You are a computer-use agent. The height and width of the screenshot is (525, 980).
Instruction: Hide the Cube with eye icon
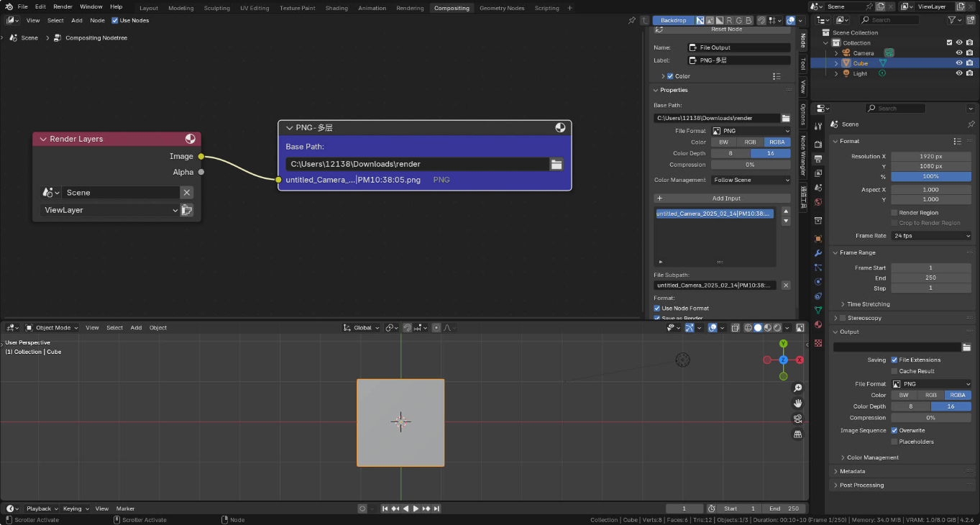pos(959,63)
